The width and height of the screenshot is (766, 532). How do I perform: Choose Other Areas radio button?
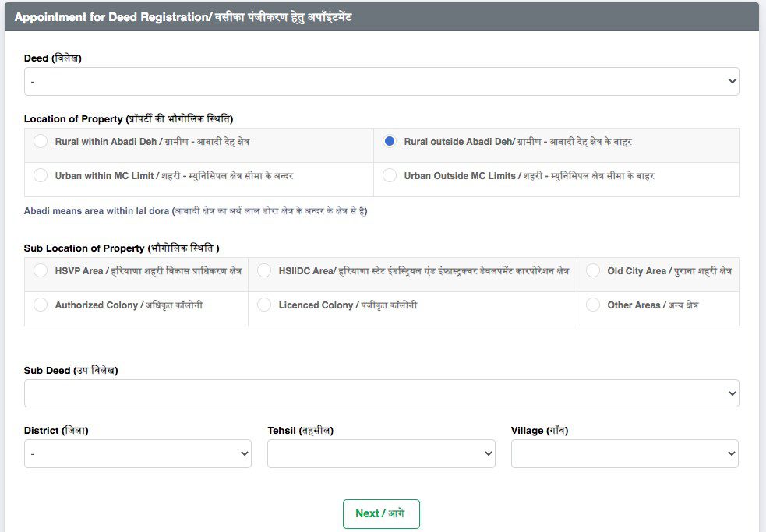[593, 305]
